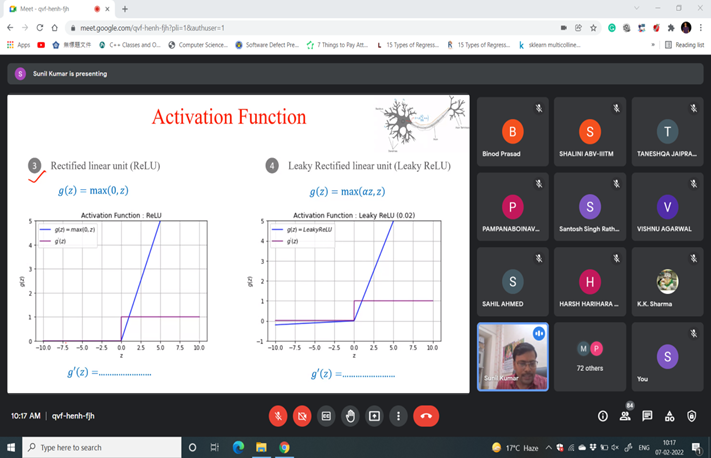Open the meeting details info icon
Image resolution: width=711 pixels, height=458 pixels.
pyautogui.click(x=603, y=416)
